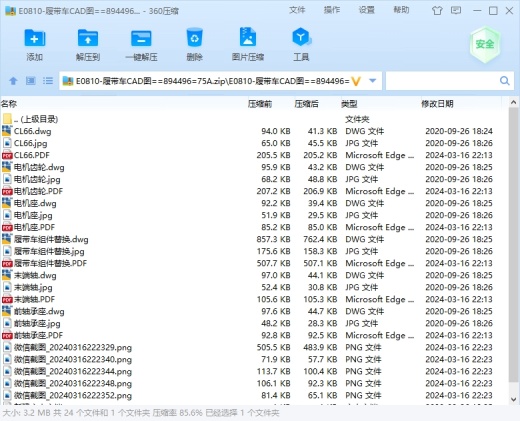The width and height of the screenshot is (520, 421).
Task: Switch to icon view mode
Action: pos(31,81)
